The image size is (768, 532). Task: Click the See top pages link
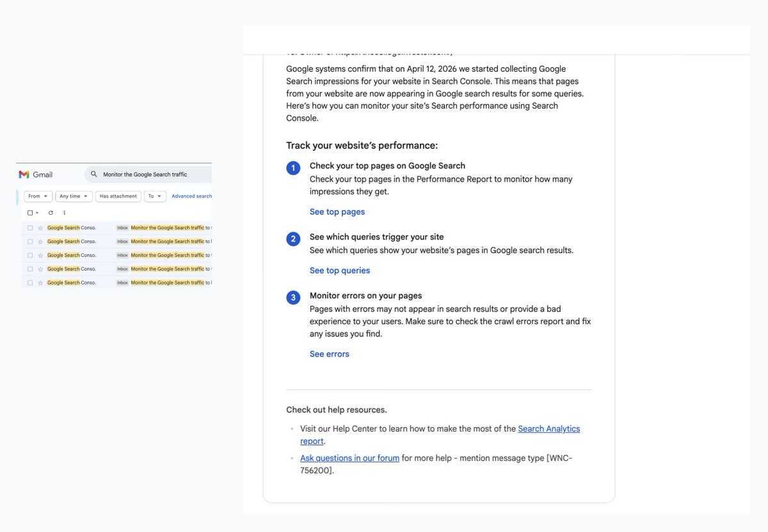point(337,212)
